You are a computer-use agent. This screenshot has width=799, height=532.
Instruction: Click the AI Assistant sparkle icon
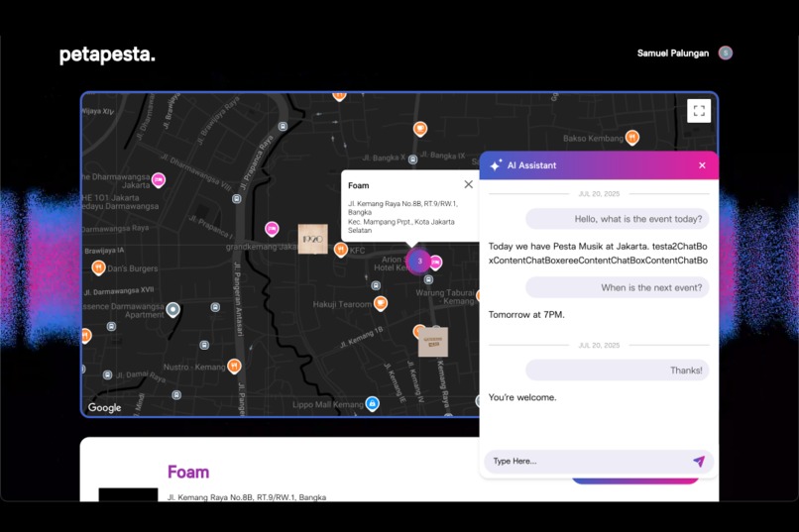coord(496,165)
